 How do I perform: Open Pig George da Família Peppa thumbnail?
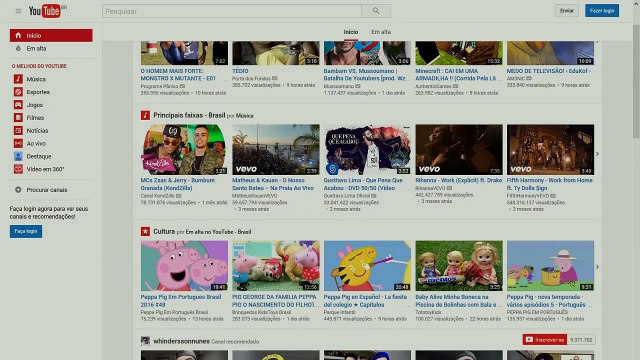tap(276, 266)
